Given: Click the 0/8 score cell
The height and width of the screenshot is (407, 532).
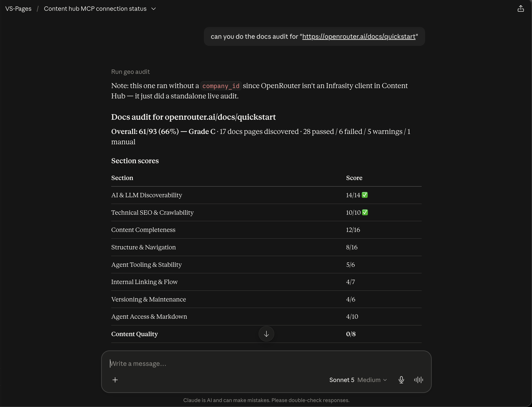Looking at the screenshot, I should 351,334.
